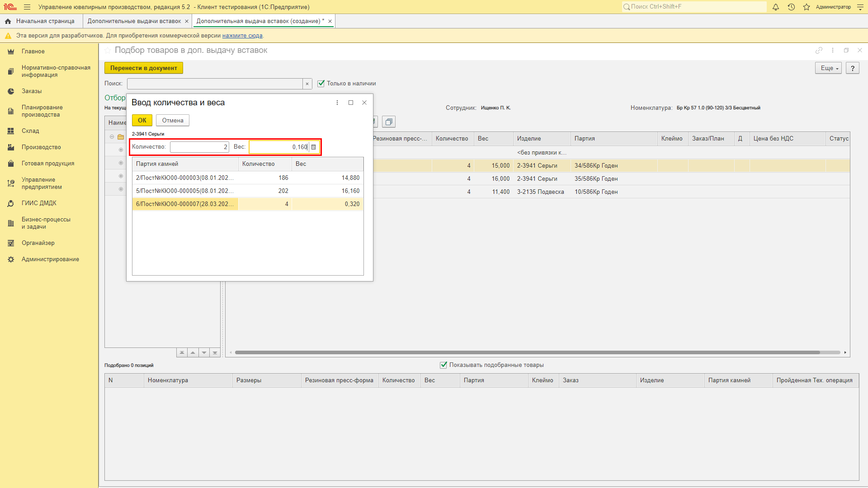Click the Перенести в документ button
This screenshot has height=488, width=868.
click(144, 68)
